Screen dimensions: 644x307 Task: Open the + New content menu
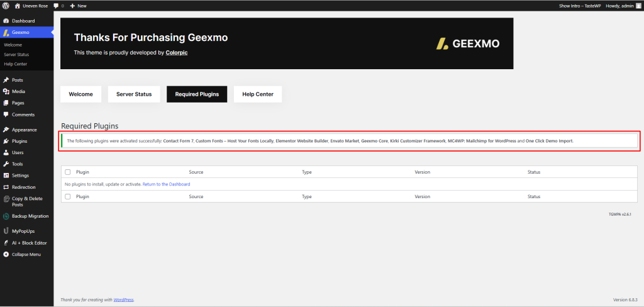pos(78,6)
